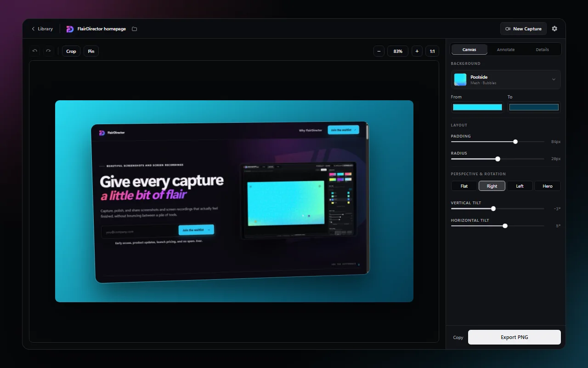Click the screenshot preview on canvas

(x=234, y=201)
